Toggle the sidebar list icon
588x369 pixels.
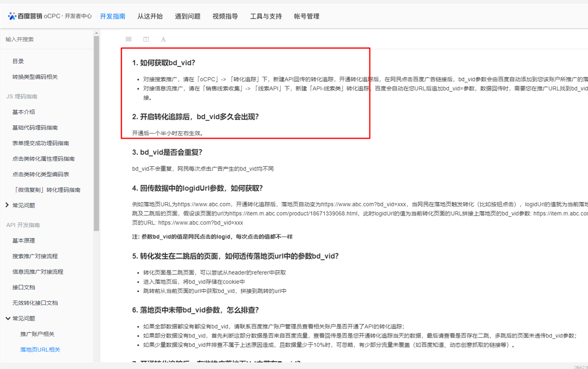pyautogui.click(x=128, y=39)
